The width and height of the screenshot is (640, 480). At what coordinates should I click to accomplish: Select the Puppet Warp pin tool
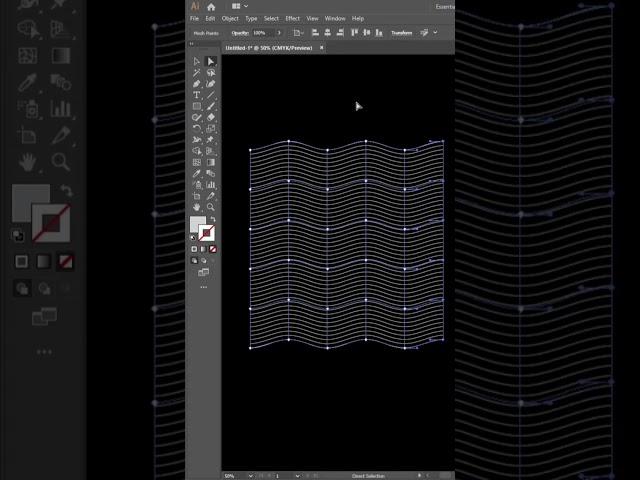[x=211, y=140]
